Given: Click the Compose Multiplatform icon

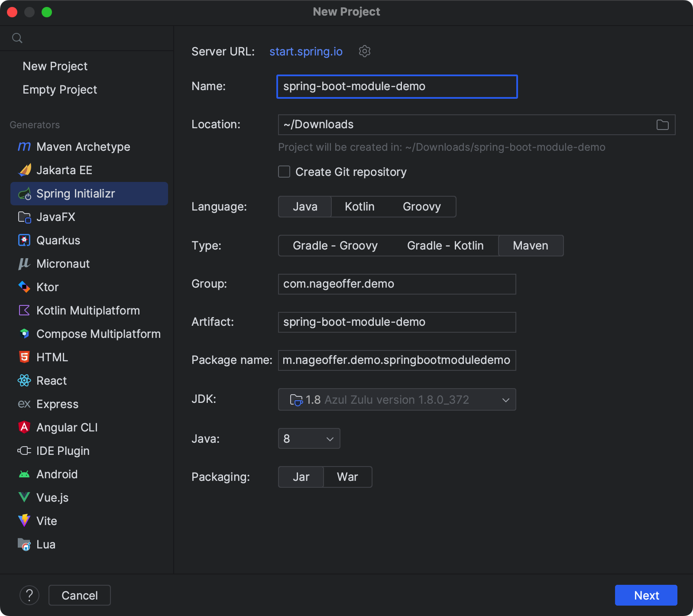Looking at the screenshot, I should pyautogui.click(x=24, y=334).
